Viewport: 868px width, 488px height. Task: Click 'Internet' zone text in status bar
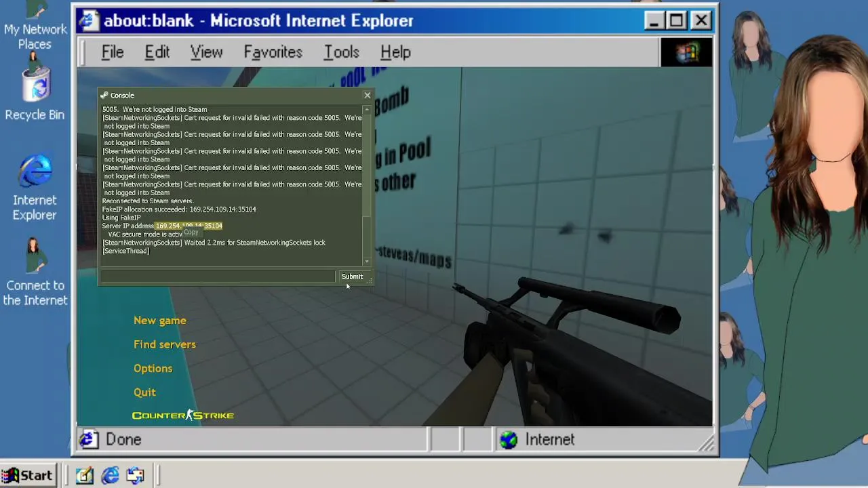click(550, 440)
